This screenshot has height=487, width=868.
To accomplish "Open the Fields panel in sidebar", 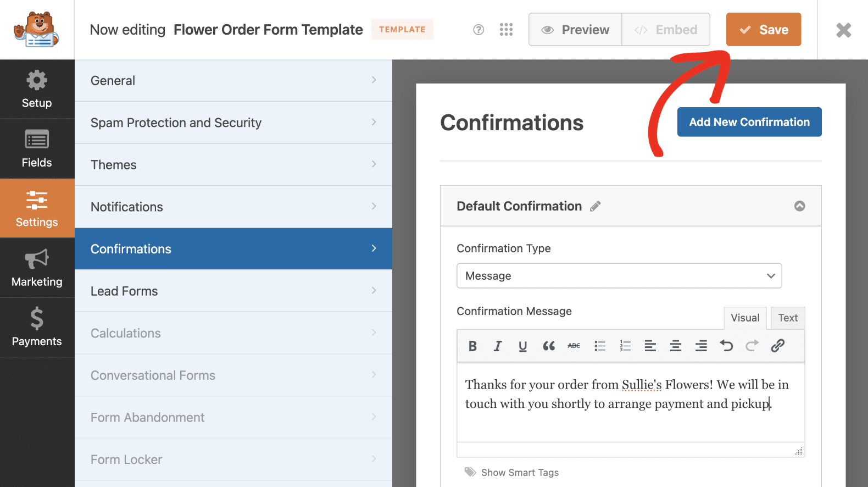I will (x=37, y=148).
